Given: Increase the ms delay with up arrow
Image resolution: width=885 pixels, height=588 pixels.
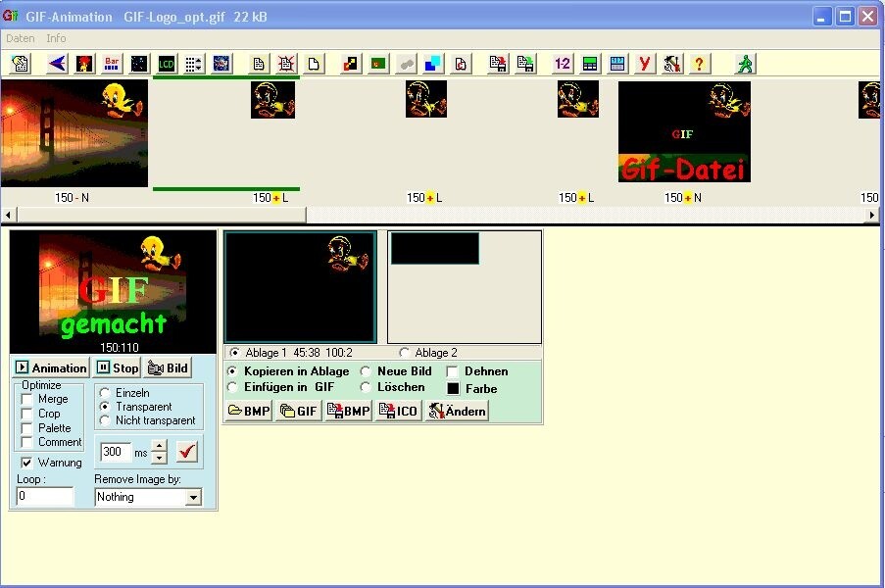Looking at the screenshot, I should [x=160, y=446].
